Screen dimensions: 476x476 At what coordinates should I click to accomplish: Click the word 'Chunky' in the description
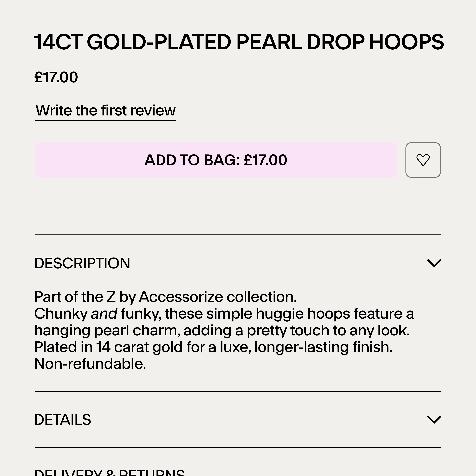pos(61,314)
